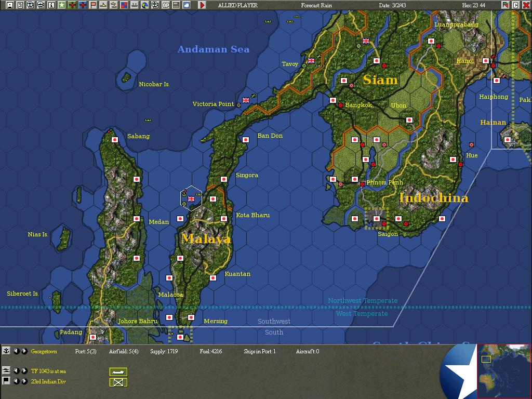
Task: Click right arrow beside 23rd Indian Div
Action: 24,381
